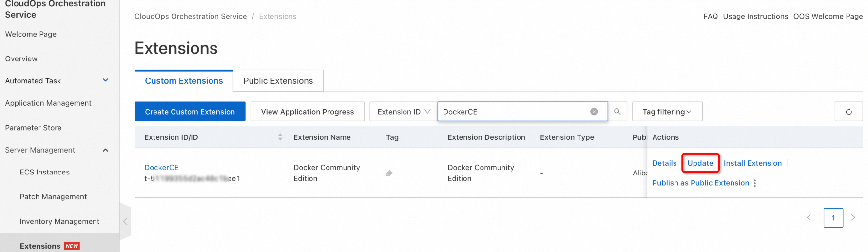Open Usage Instructions link

(x=755, y=16)
